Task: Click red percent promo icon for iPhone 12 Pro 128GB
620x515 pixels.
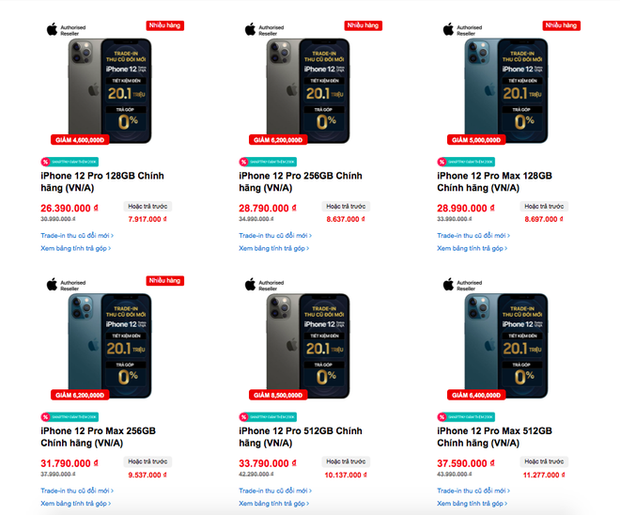Action: point(45,161)
